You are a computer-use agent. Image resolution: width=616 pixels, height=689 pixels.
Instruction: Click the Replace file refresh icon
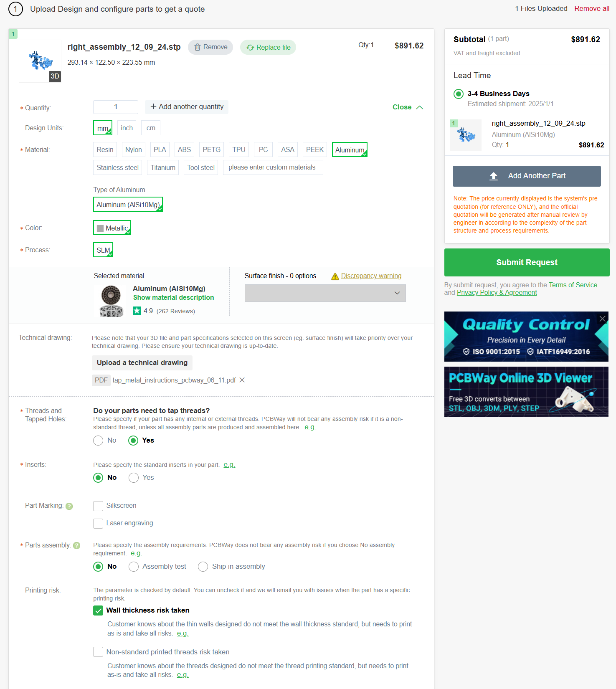(x=250, y=48)
